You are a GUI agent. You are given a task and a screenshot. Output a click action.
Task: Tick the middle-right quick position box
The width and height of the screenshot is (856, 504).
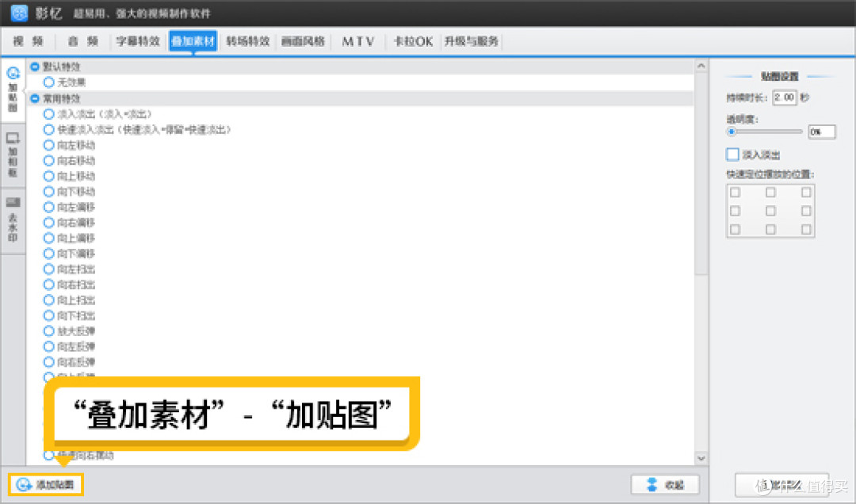tap(806, 211)
